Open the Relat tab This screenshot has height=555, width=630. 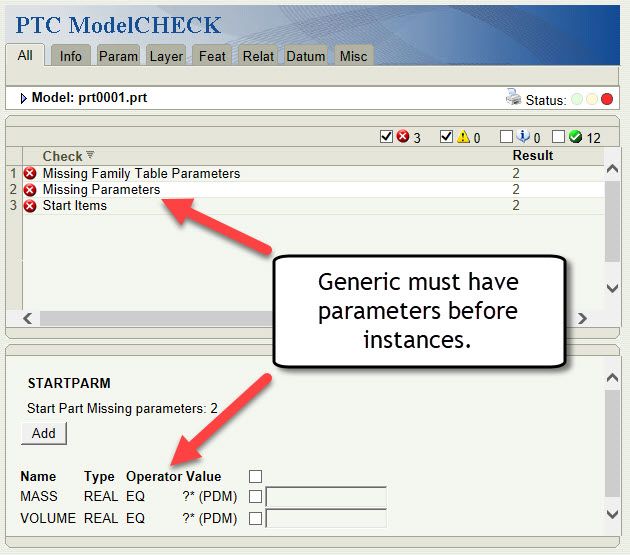pos(258,56)
